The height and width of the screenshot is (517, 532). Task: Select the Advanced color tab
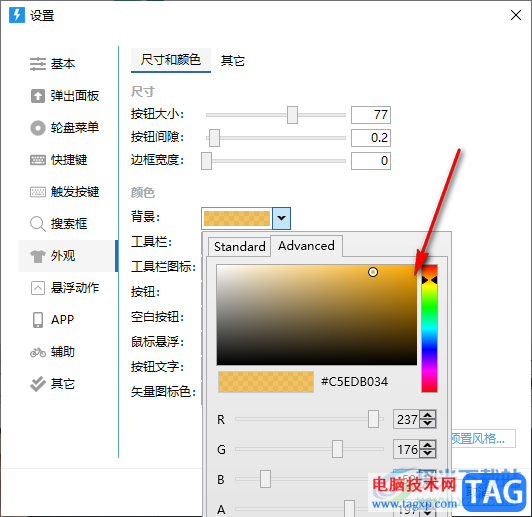[x=306, y=246]
